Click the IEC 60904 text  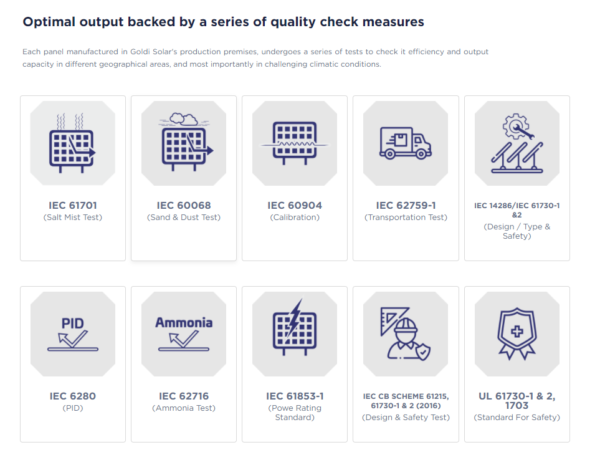coord(295,205)
